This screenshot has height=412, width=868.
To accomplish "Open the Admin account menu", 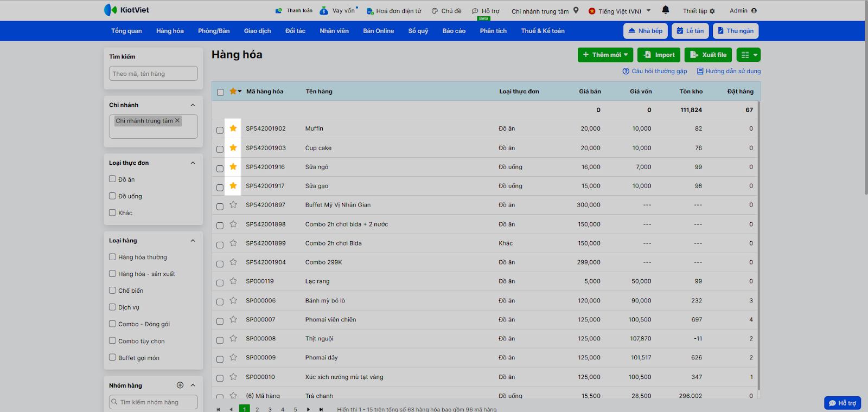I will [743, 10].
